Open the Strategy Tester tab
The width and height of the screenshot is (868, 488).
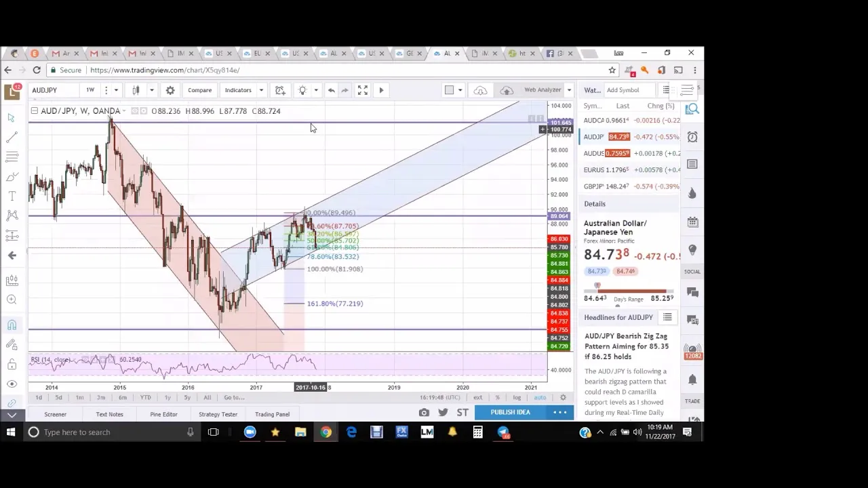click(218, 414)
